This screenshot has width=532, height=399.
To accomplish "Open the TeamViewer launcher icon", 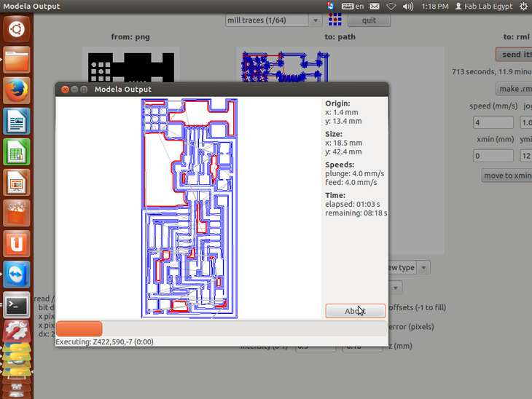I will (16, 274).
